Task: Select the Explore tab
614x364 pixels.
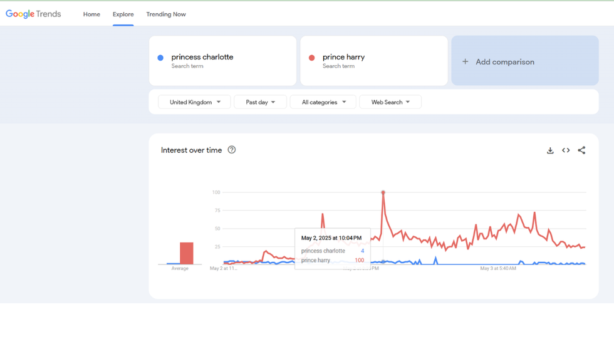Action: tap(123, 14)
